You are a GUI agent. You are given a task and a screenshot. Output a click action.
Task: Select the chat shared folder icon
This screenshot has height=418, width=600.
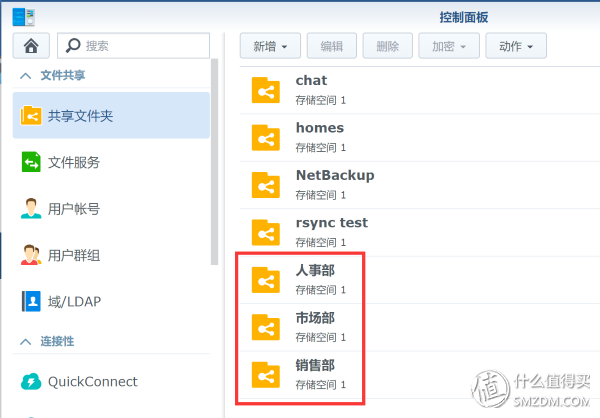266,90
